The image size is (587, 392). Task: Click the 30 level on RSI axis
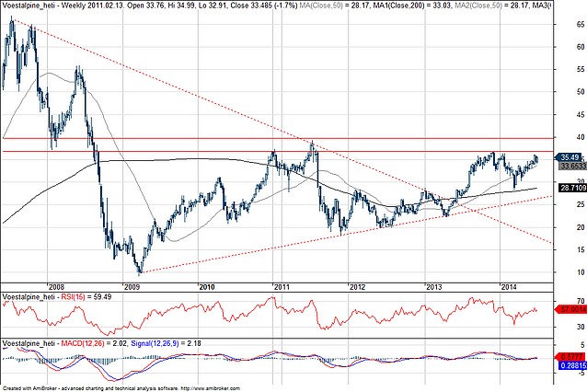pos(581,327)
